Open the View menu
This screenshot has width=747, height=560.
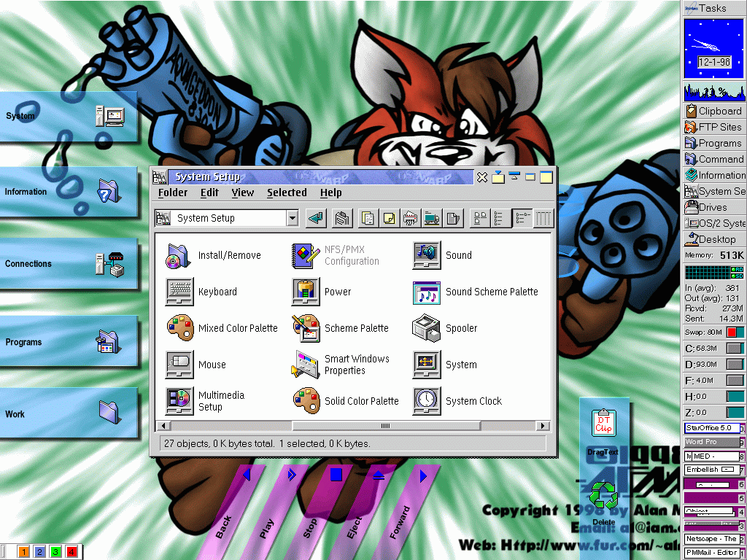tap(242, 192)
